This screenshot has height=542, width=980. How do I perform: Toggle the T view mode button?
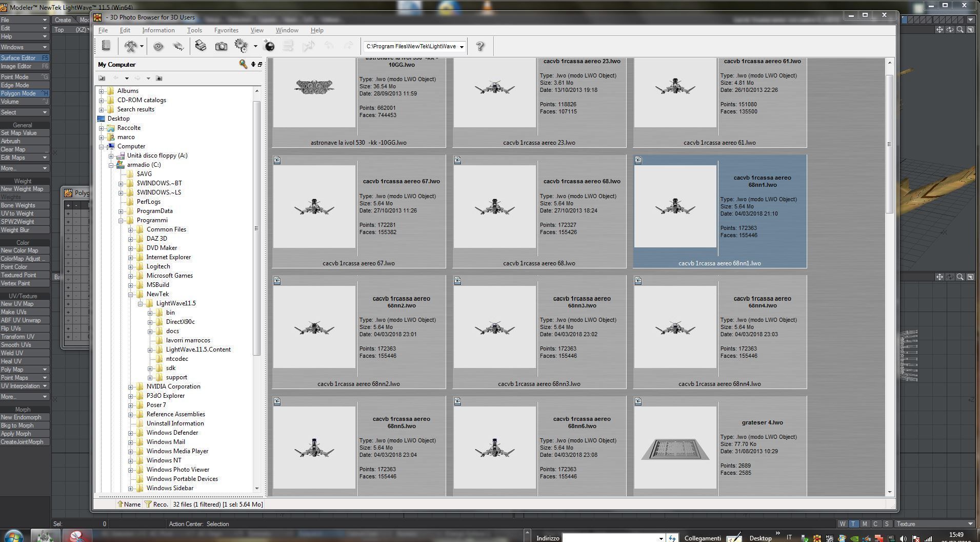click(853, 524)
